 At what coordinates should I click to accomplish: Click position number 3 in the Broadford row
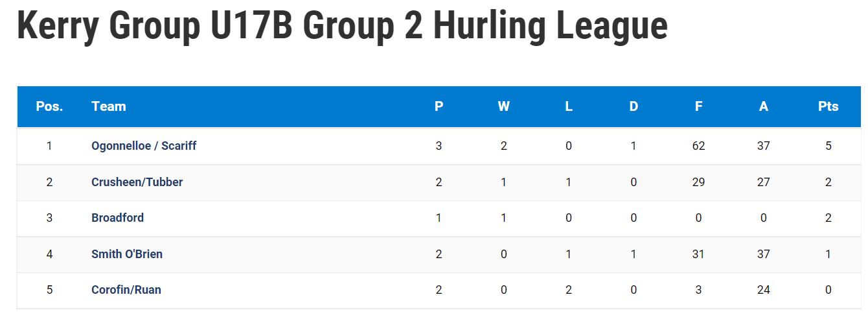click(49, 218)
